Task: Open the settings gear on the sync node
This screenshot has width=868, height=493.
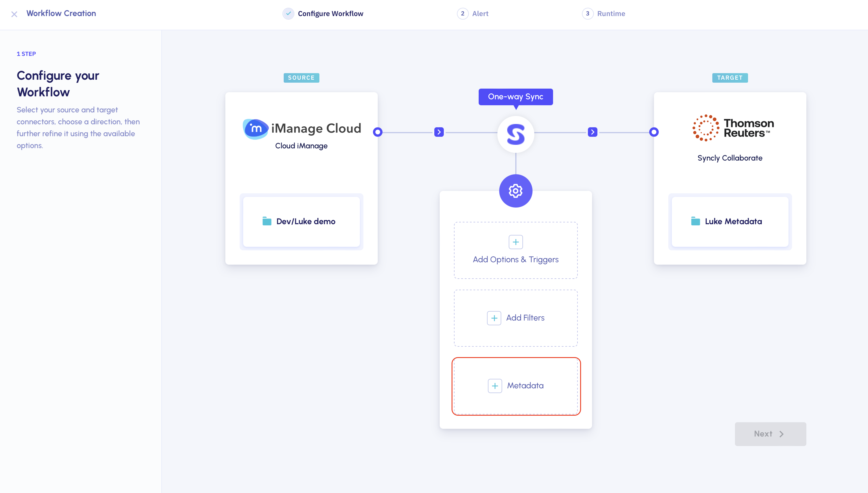Action: 515,190
